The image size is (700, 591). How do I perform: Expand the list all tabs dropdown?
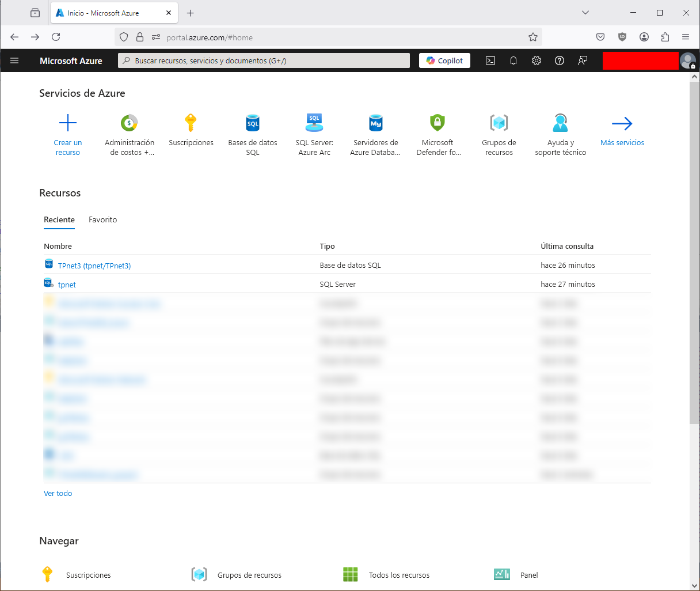click(x=585, y=13)
